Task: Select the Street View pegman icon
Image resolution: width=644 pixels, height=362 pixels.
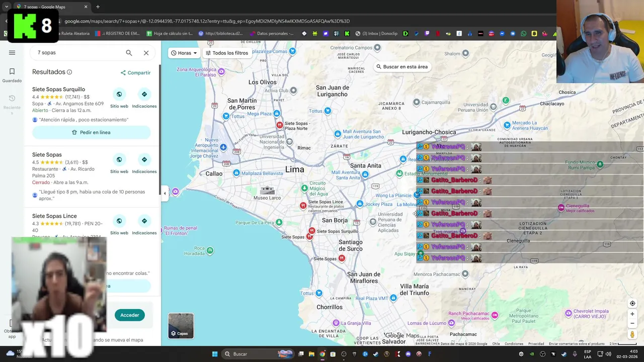Action: click(632, 334)
